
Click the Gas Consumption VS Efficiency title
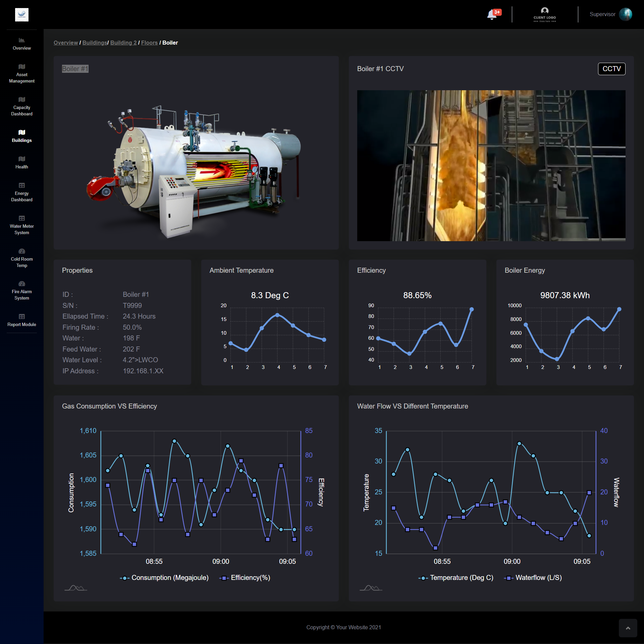coord(109,406)
